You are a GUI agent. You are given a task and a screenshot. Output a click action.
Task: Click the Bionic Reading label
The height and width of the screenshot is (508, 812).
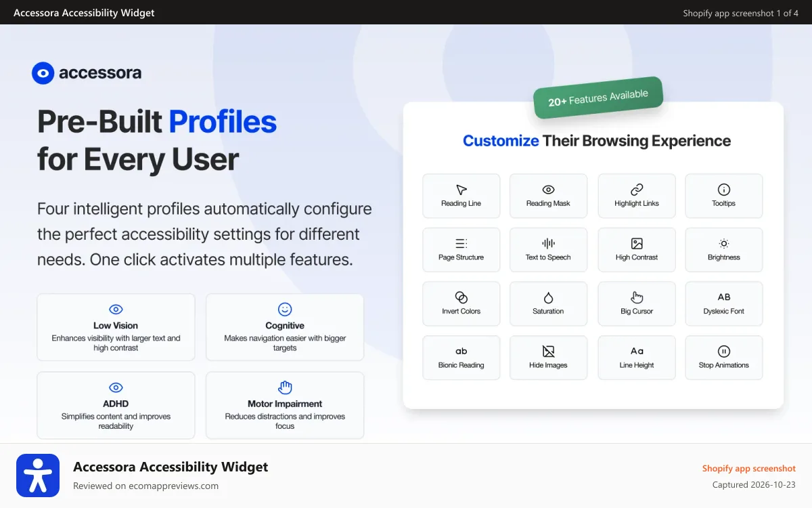click(x=461, y=365)
